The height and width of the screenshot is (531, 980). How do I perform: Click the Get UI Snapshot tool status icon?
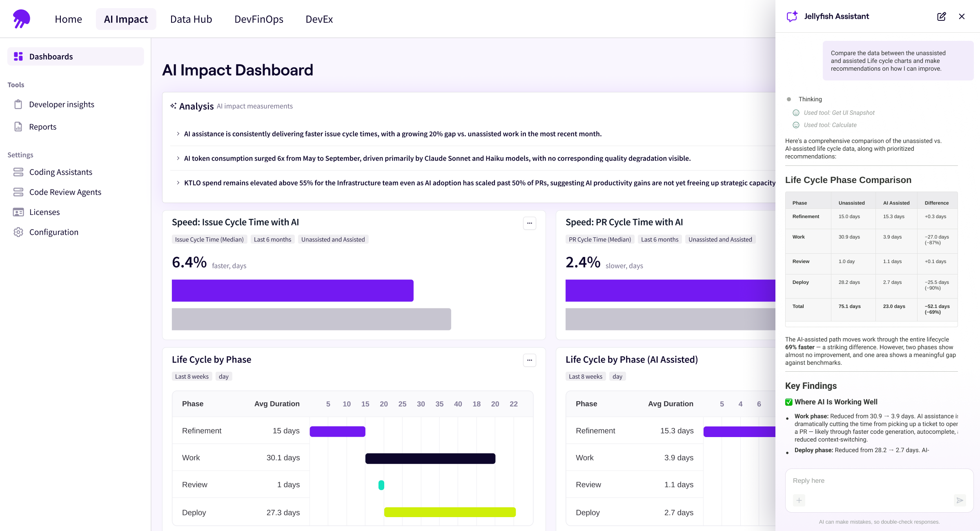[x=796, y=113]
